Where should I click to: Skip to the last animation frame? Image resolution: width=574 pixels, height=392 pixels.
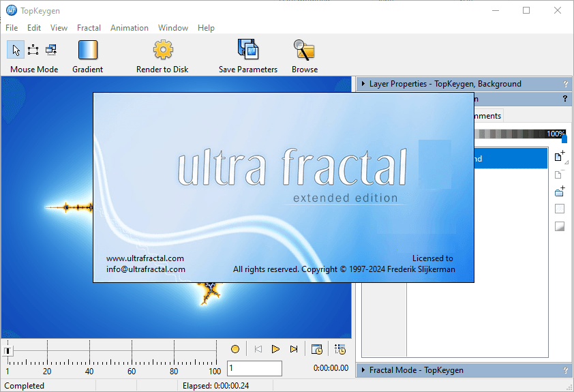pyautogui.click(x=294, y=349)
